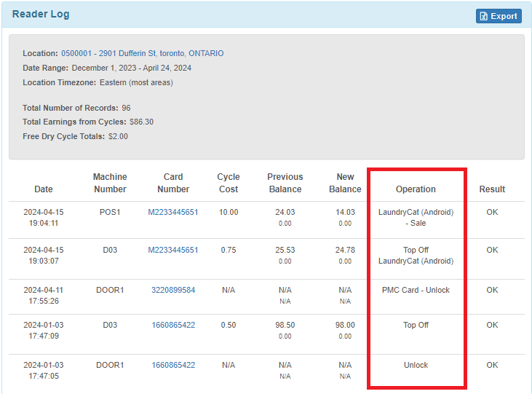The image size is (532, 394).
Task: Click the spreadsheet icon on the Export button
Action: click(x=484, y=16)
